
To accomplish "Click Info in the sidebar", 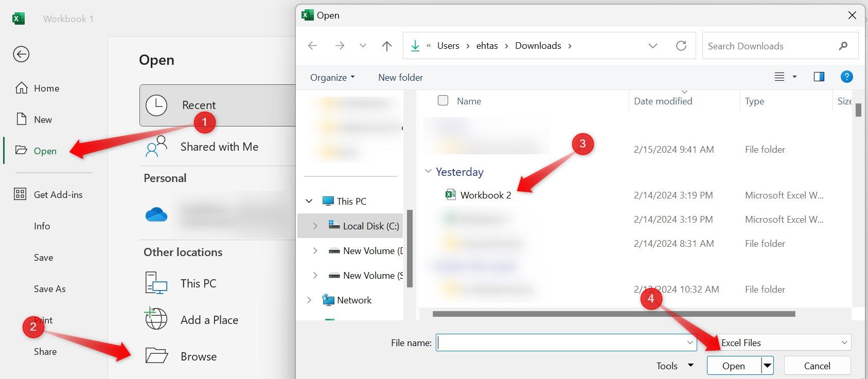I will tap(42, 226).
